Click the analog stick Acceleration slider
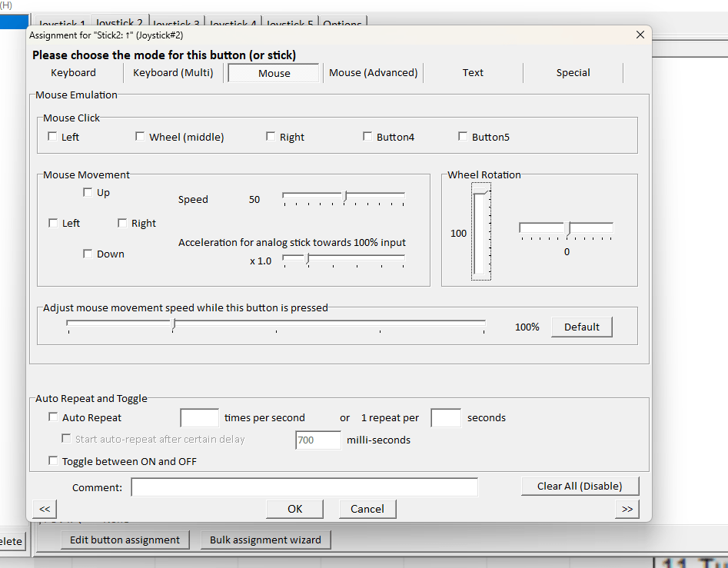 click(x=344, y=260)
